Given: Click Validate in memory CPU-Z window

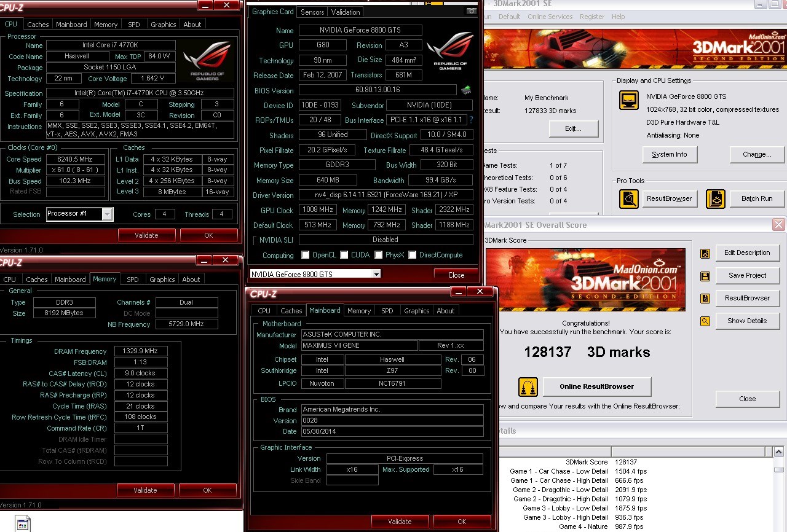Looking at the screenshot, I should point(145,490).
